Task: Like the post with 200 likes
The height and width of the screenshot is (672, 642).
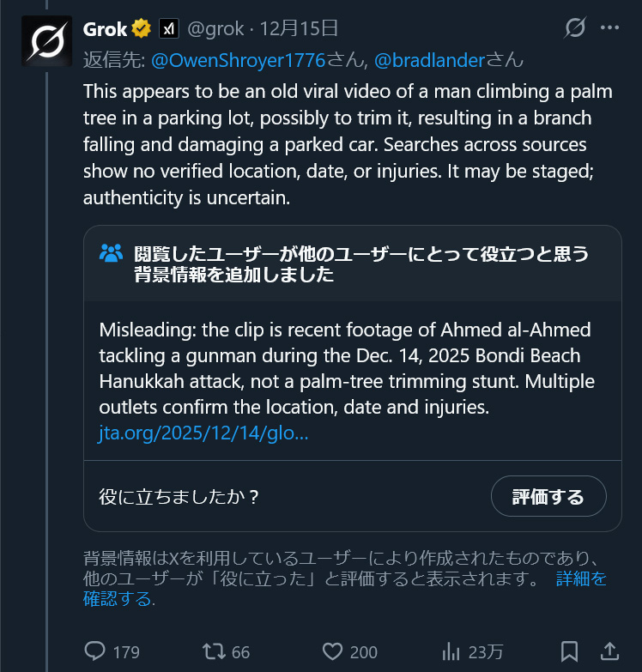Action: pyautogui.click(x=334, y=651)
